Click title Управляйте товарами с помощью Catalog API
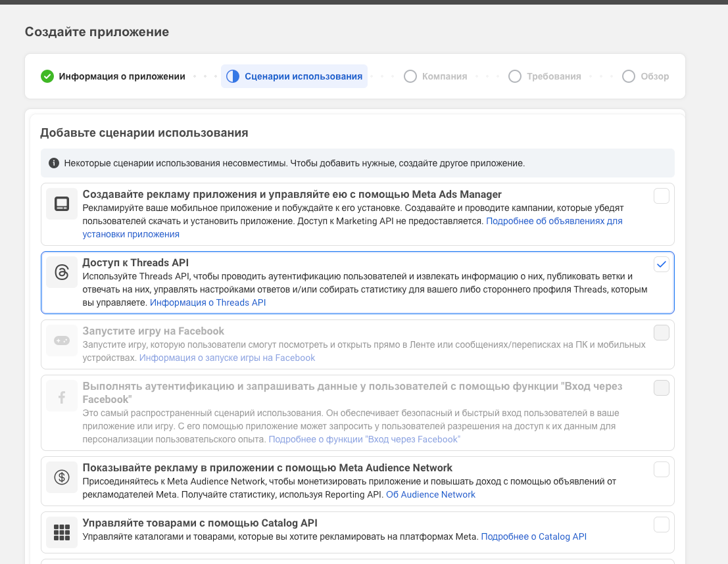 200,523
